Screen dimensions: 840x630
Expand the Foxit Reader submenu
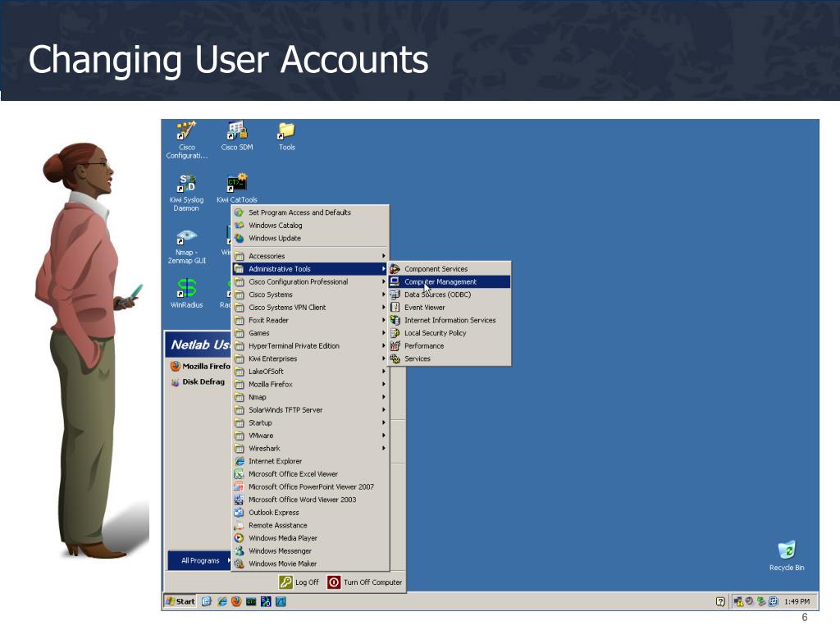click(x=310, y=321)
